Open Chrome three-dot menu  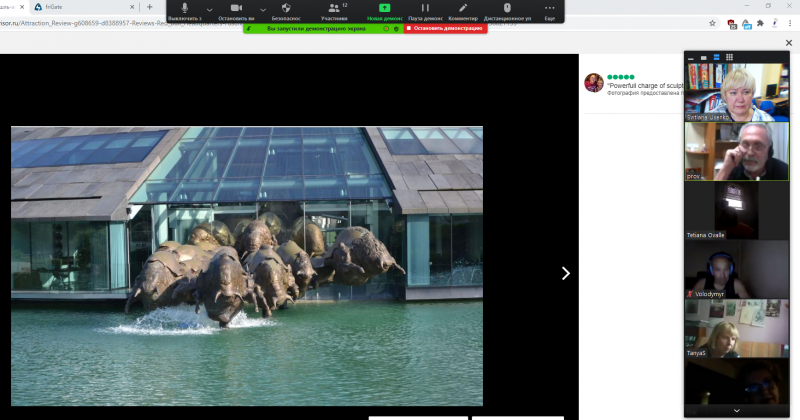[790, 23]
